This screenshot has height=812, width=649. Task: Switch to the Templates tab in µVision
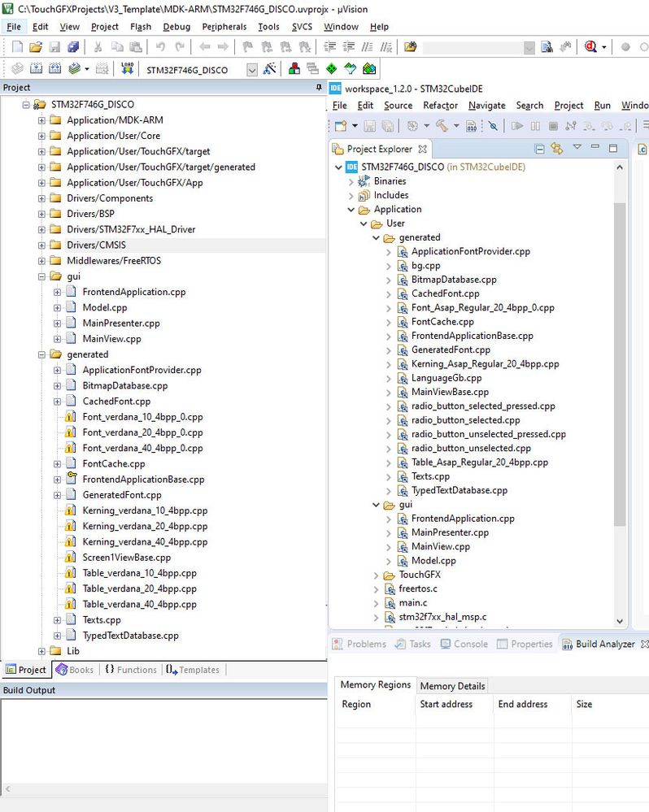click(193, 670)
